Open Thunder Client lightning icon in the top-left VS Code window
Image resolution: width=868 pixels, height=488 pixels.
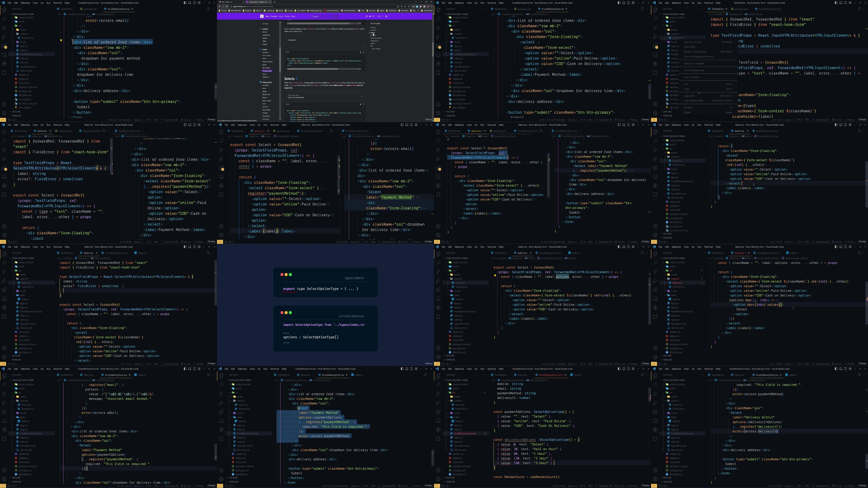[x=4, y=63]
